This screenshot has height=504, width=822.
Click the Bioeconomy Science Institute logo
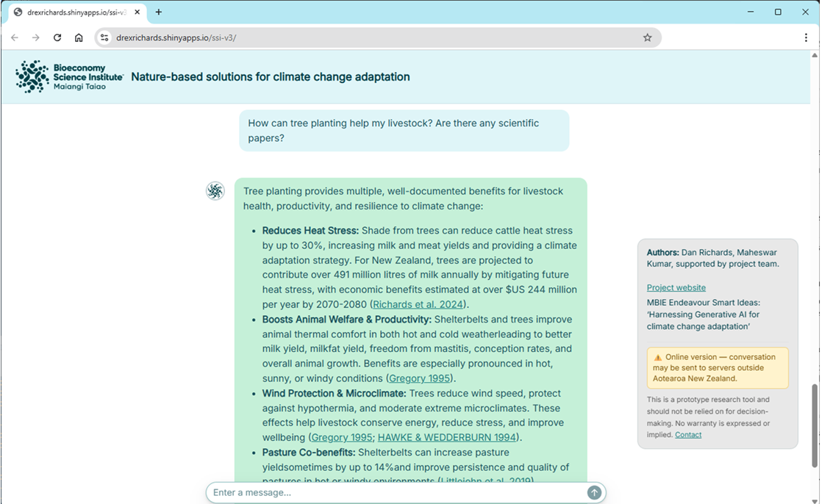tap(69, 76)
